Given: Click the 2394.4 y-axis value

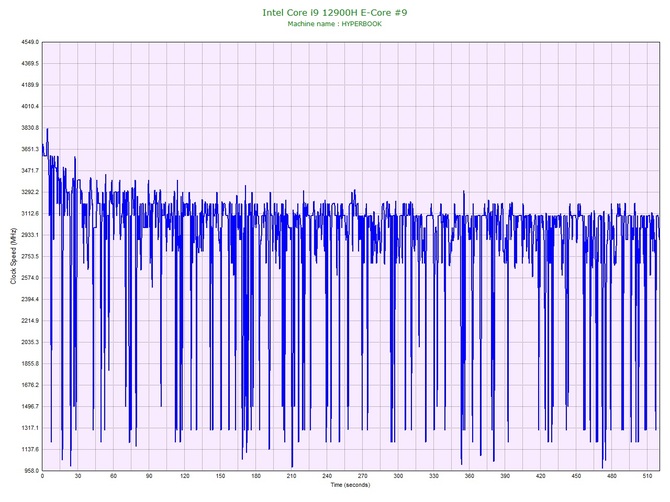Looking at the screenshot, I should (x=30, y=299).
